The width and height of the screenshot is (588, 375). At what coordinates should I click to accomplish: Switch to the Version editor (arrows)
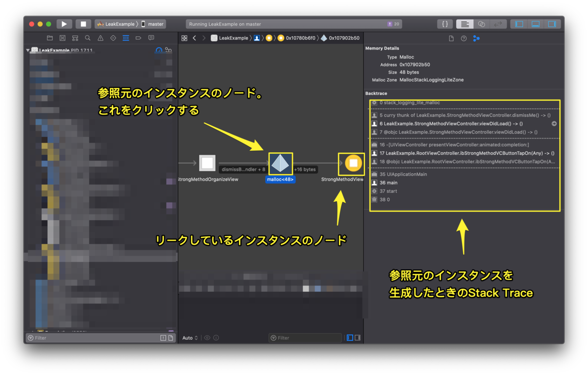pos(498,24)
